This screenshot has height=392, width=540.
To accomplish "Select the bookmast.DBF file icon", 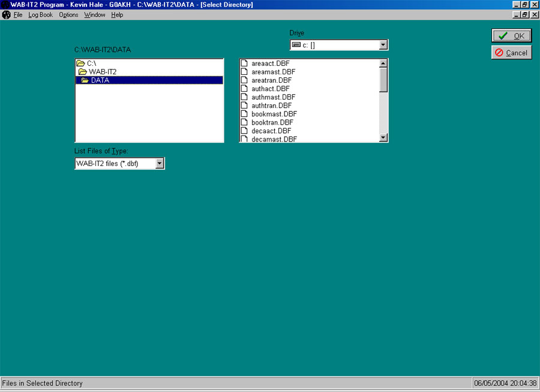I will pos(245,114).
